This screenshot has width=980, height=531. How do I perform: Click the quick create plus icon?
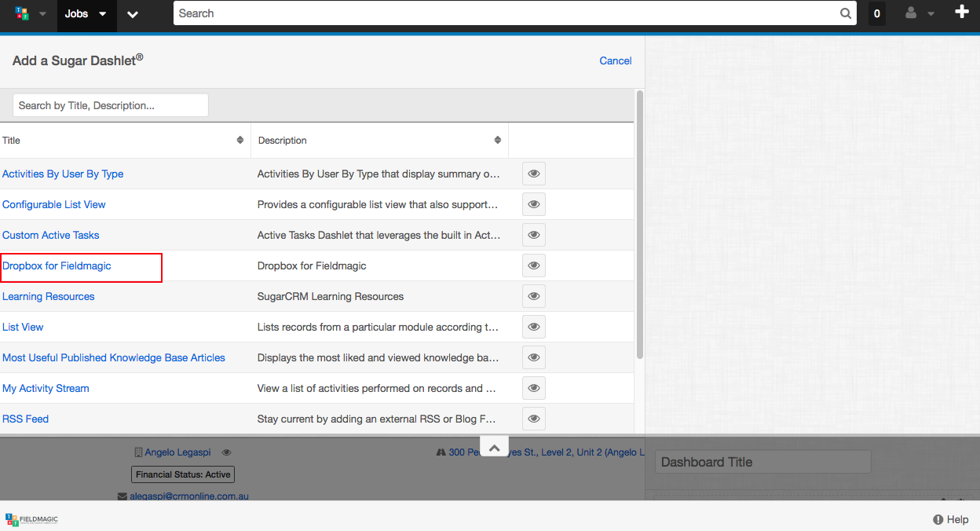coord(961,12)
